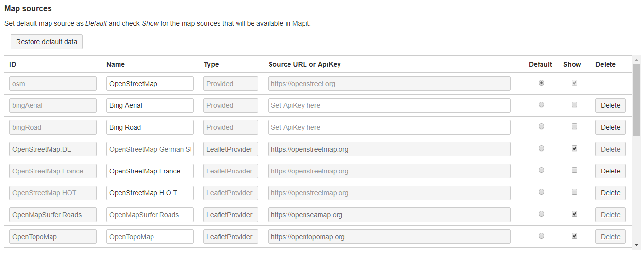Screen dimensions: 644x258
Task: Delete the Bing Aerial map source
Action: click(610, 105)
